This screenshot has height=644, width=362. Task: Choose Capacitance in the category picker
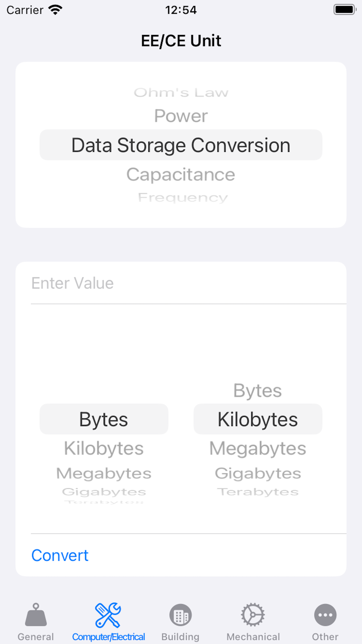point(181,175)
